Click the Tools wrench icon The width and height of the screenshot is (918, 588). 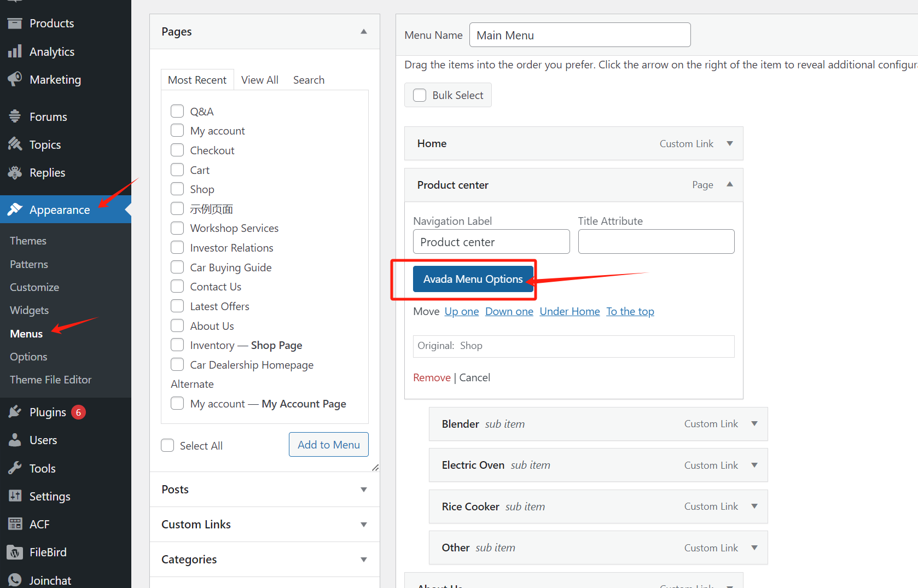point(15,468)
